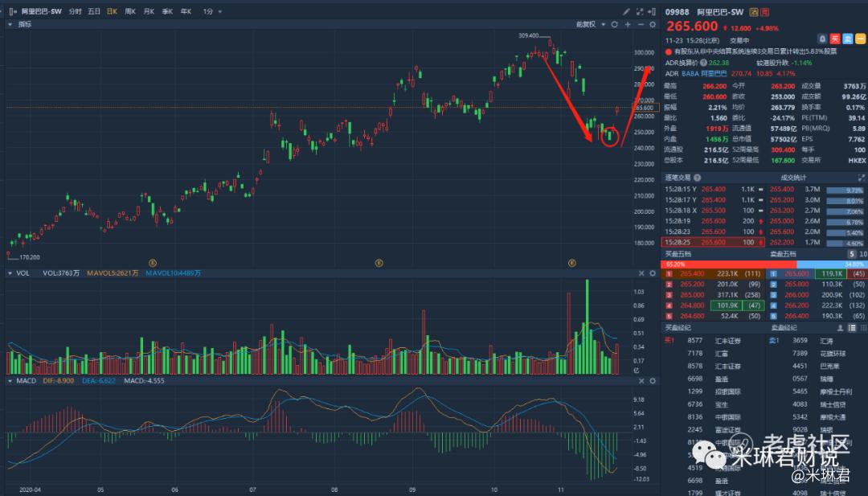
Task: Select ask level 1 row 119.1K
Action: click(x=818, y=274)
